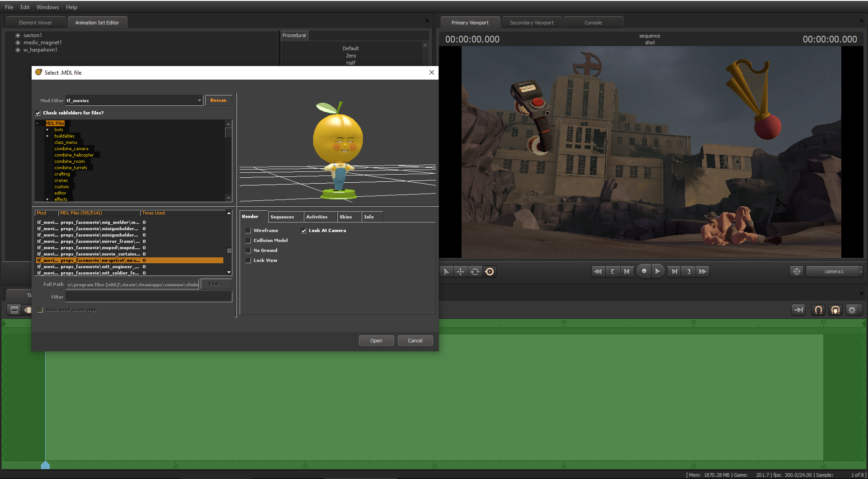The image size is (868, 479).
Task: Click the Select .MDL file dialog icon
Action: coord(38,72)
